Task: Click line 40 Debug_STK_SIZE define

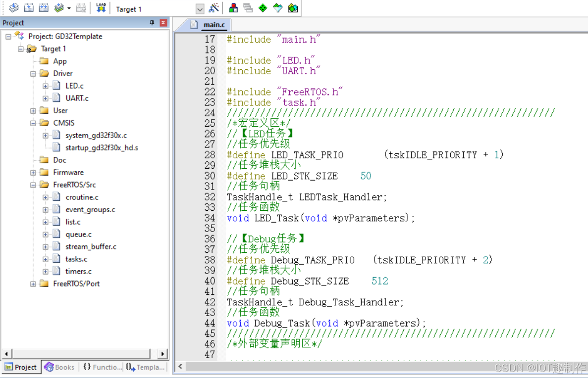Action: click(x=308, y=281)
